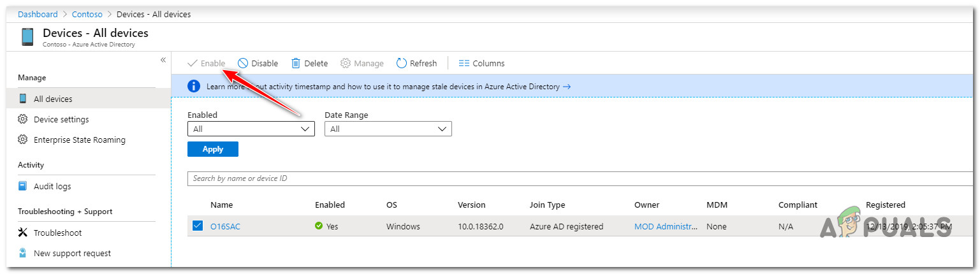Click the Windows OS cell
Screen dimensions: 980x274
click(x=403, y=226)
